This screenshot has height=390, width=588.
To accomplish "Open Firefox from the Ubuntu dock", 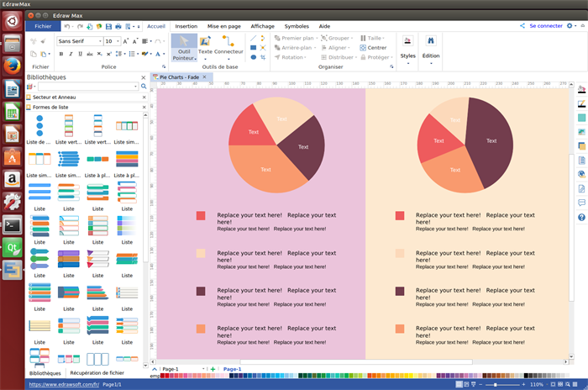I will pyautogui.click(x=12, y=66).
